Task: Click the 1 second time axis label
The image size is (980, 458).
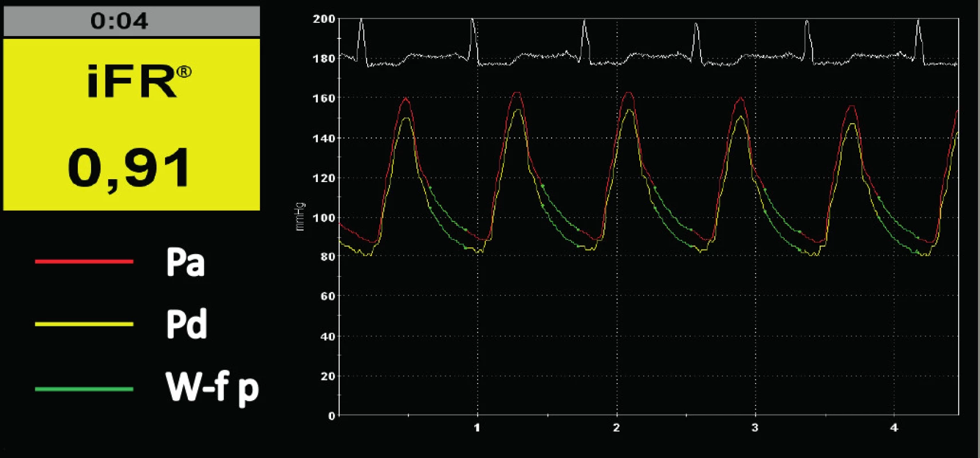Action: pyautogui.click(x=477, y=428)
